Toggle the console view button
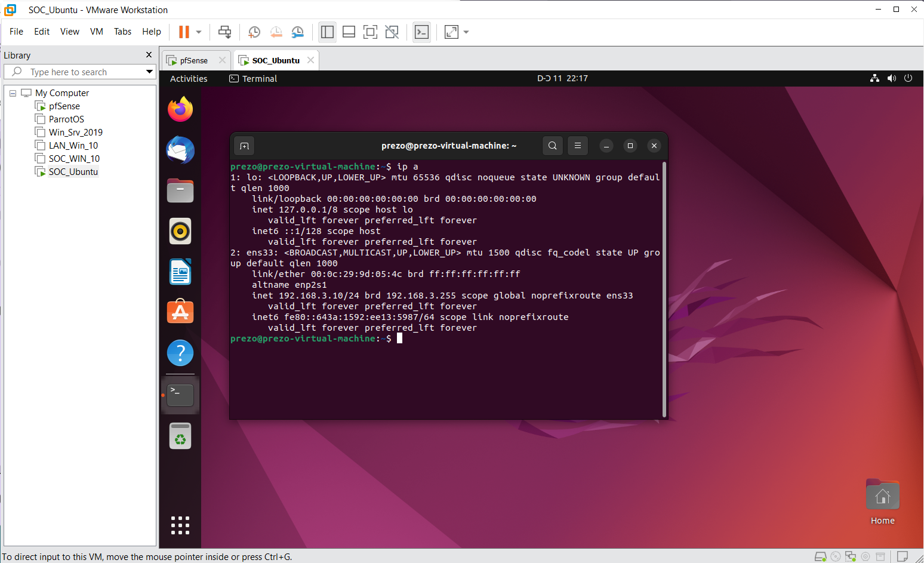 click(x=421, y=32)
